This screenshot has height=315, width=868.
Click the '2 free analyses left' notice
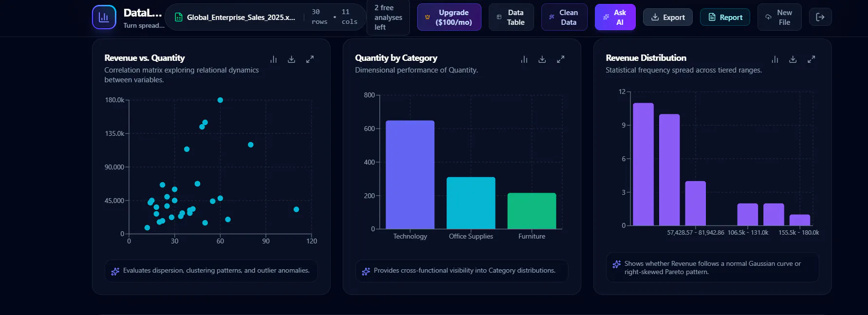(x=388, y=17)
